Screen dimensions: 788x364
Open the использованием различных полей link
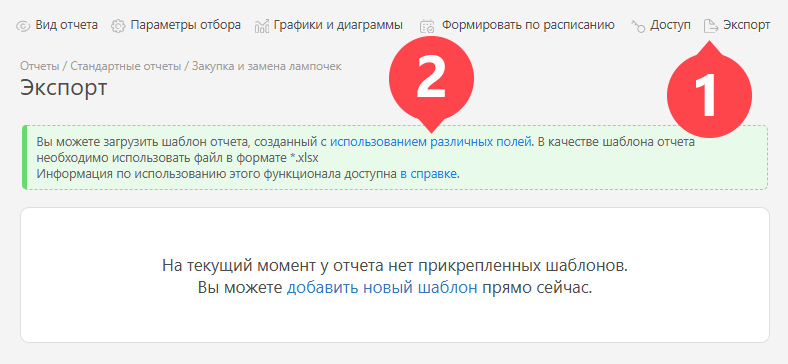point(430,142)
